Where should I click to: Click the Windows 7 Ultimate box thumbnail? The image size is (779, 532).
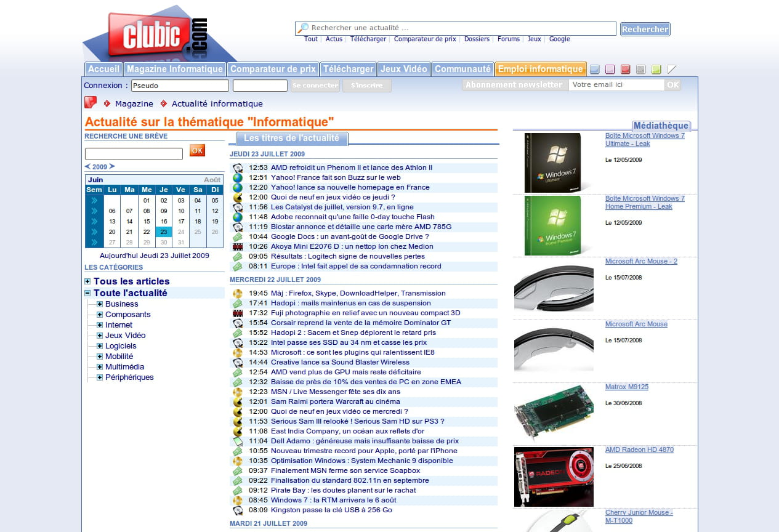click(553, 163)
